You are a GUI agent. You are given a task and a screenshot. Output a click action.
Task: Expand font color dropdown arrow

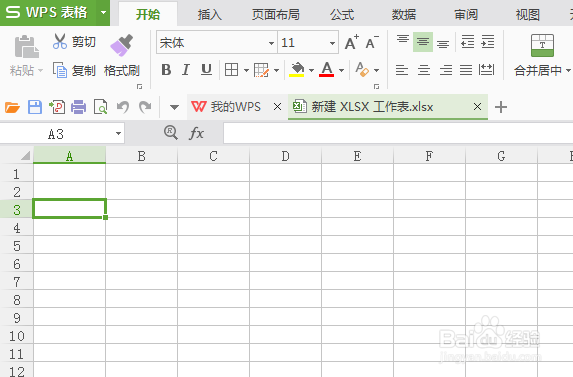tap(341, 70)
